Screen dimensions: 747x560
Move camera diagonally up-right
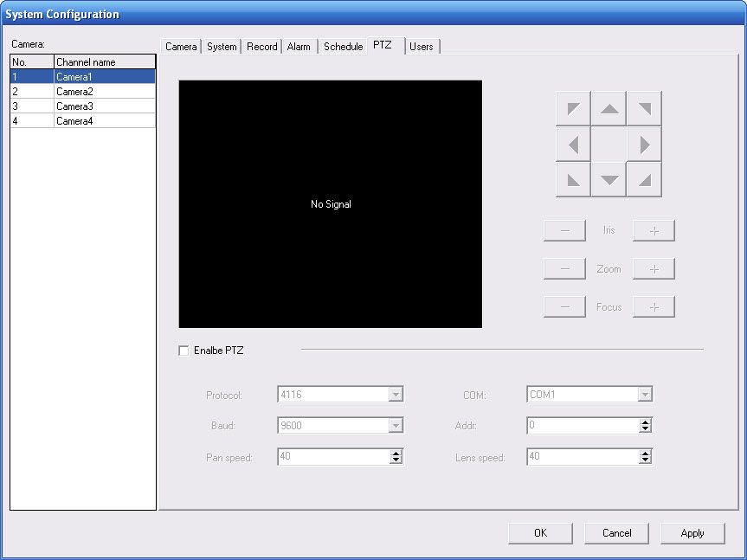point(644,109)
